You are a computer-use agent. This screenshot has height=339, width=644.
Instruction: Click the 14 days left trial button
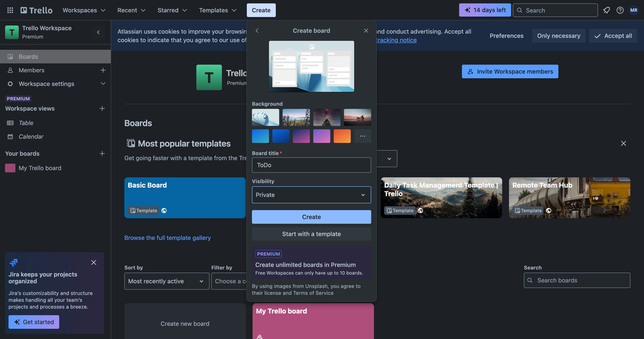point(485,10)
